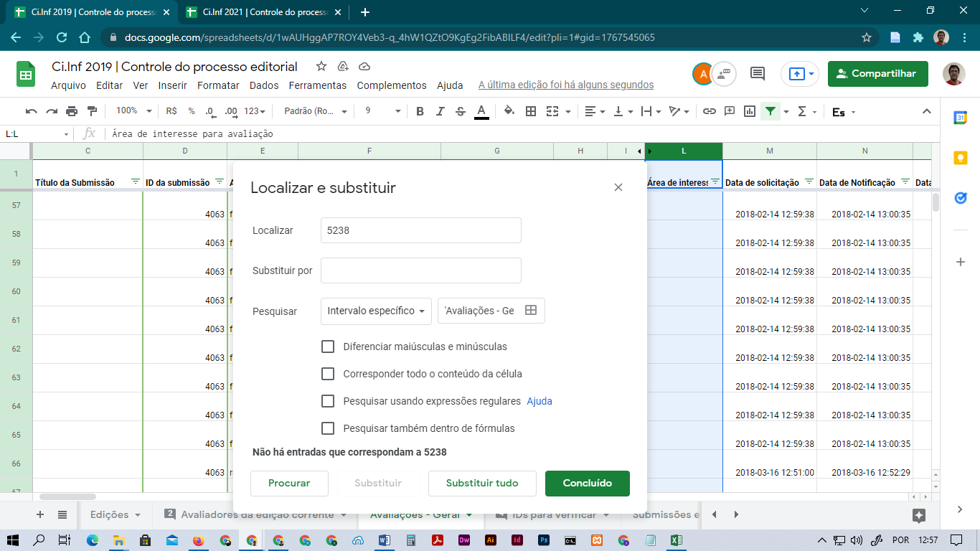980x551 pixels.
Task: Open the text wrapping dropdown
Action: coord(651,111)
